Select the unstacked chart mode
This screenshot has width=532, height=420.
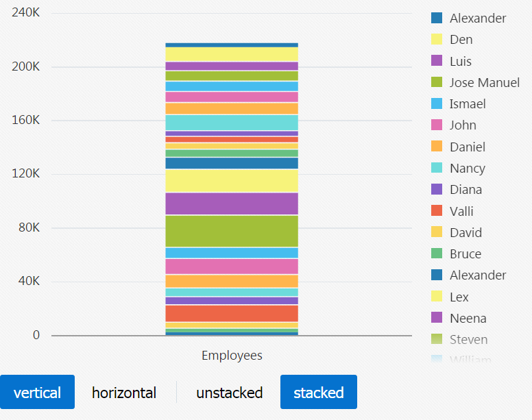229,393
